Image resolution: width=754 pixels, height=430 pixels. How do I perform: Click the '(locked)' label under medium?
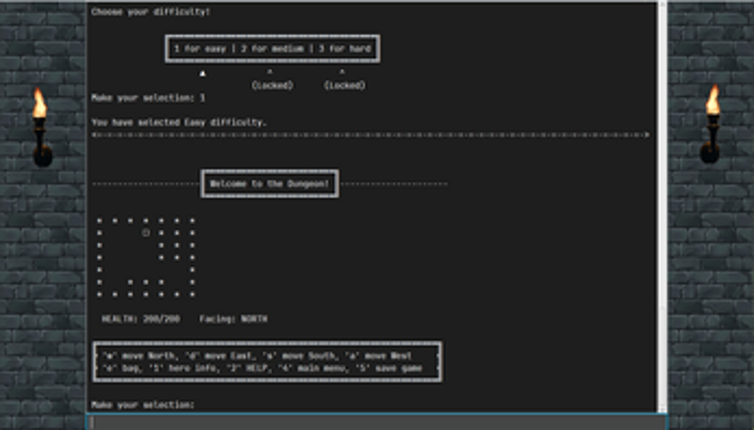point(273,85)
